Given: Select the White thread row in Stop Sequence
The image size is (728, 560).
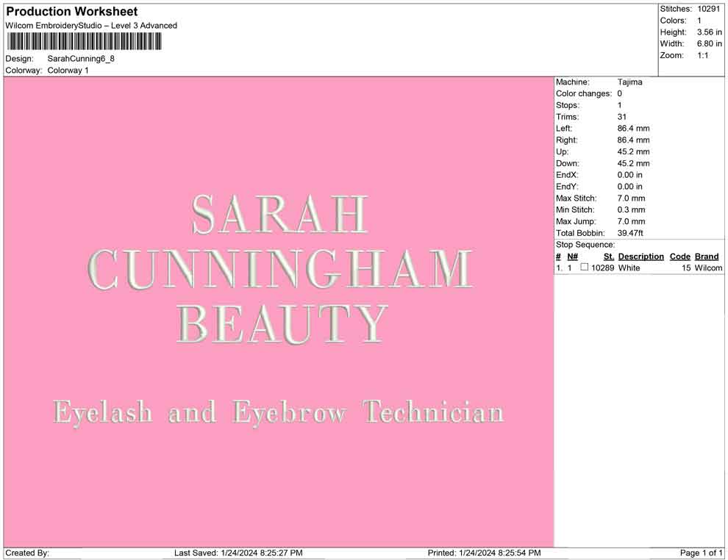Looking at the screenshot, I should click(x=629, y=268).
